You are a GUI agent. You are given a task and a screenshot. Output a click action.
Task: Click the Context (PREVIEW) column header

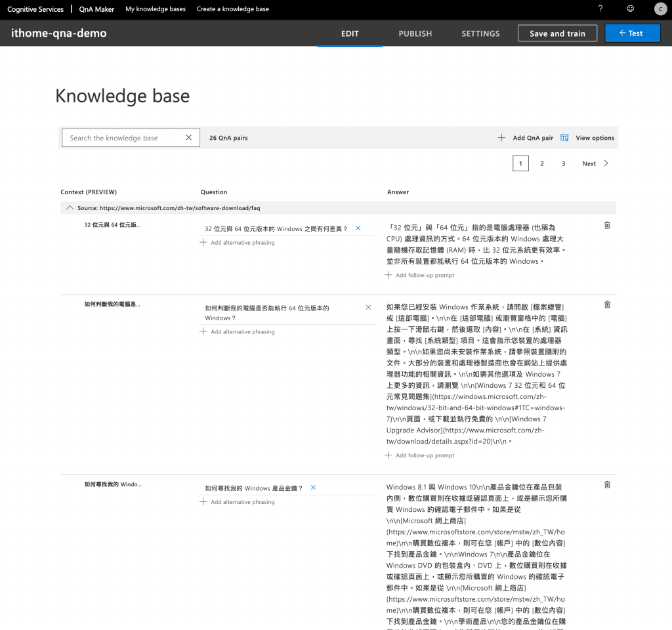click(x=89, y=192)
